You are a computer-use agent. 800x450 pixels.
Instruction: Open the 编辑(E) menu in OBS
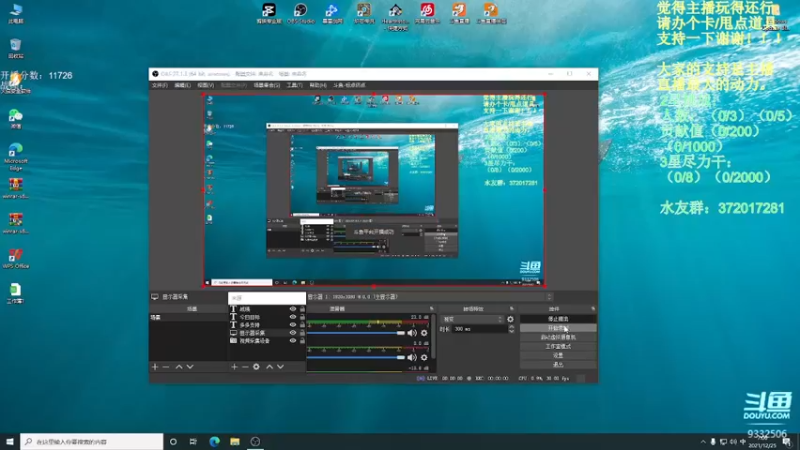click(182, 85)
